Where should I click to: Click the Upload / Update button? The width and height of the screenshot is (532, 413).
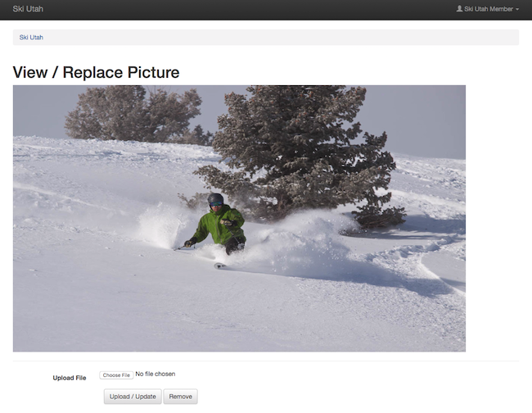click(133, 397)
